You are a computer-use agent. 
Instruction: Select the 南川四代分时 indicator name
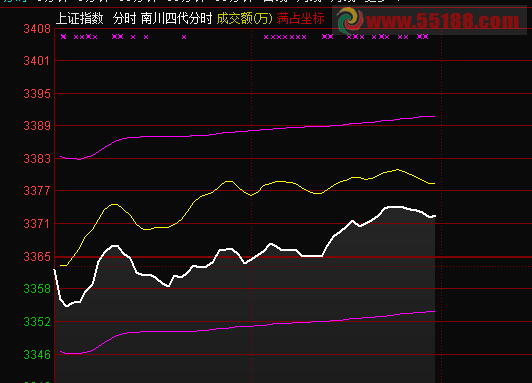pos(176,19)
